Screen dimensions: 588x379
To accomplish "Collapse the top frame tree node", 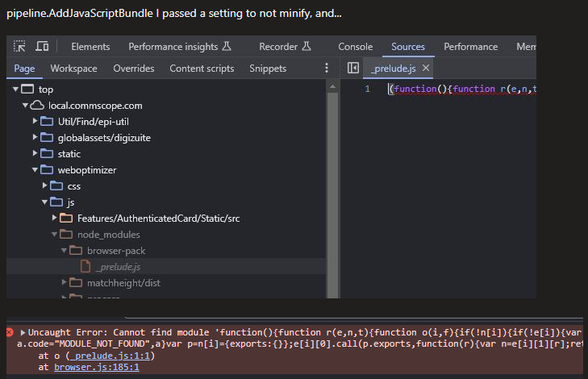I will 15,90.
